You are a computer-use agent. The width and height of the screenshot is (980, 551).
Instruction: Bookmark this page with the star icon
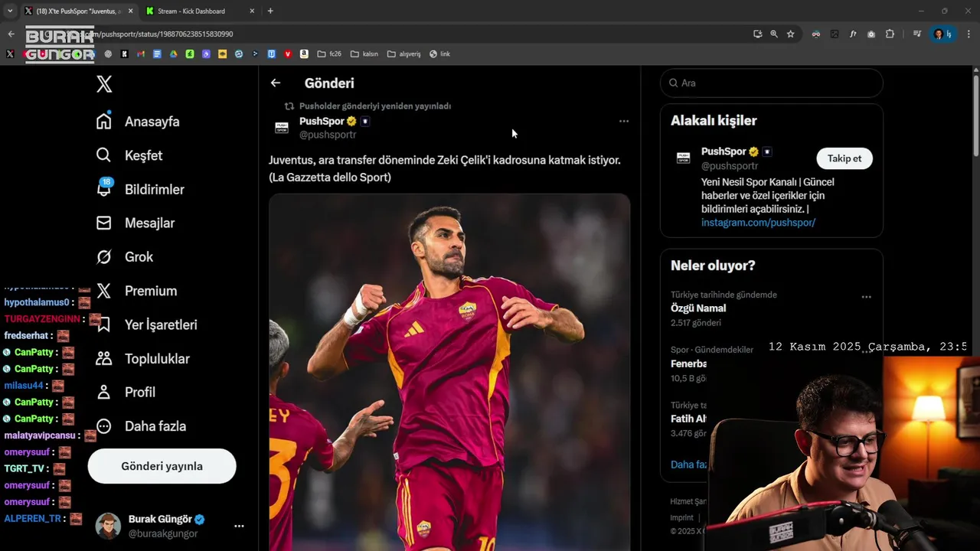click(x=791, y=34)
